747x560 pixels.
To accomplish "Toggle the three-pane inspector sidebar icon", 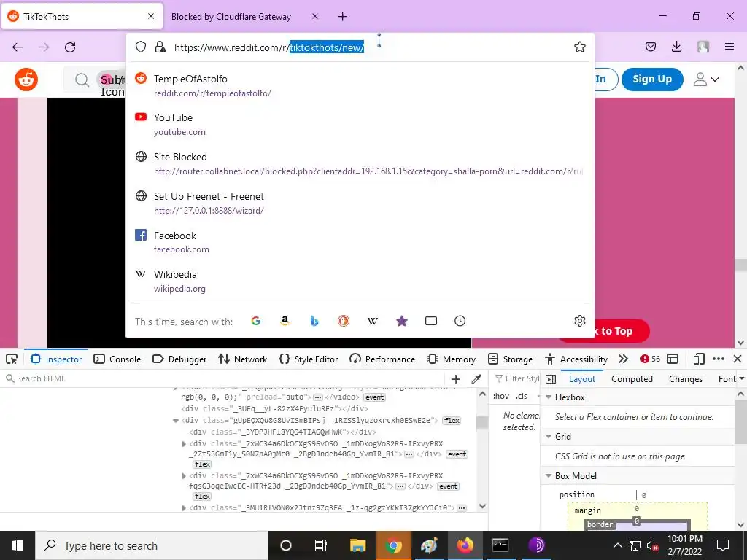I will pyautogui.click(x=551, y=379).
